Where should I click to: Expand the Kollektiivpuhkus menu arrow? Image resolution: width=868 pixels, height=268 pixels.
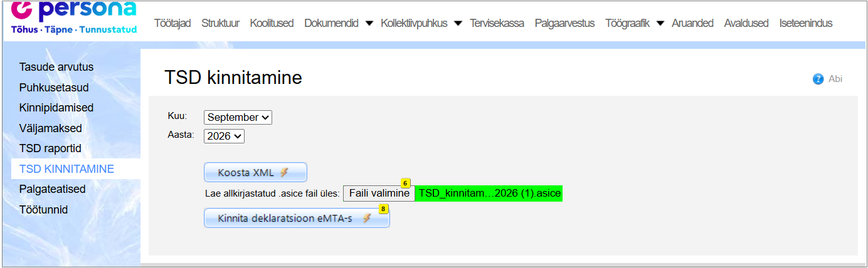(x=458, y=23)
